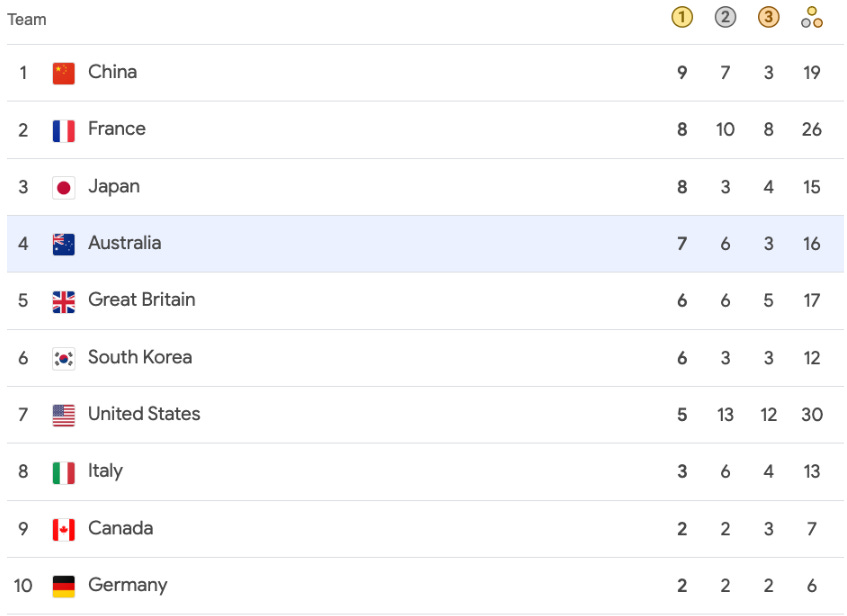The image size is (847, 616).
Task: Click the Australia flag icon
Action: (x=64, y=244)
